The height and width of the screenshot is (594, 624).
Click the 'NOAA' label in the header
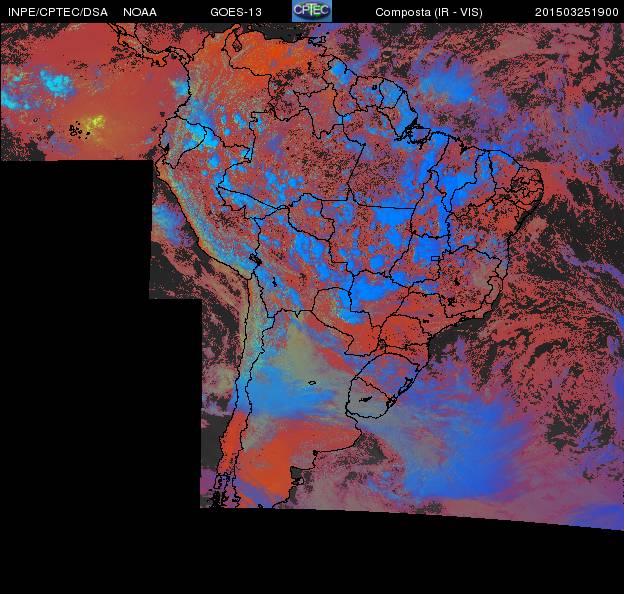coord(140,12)
